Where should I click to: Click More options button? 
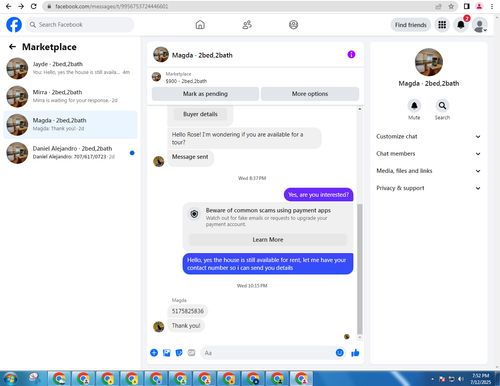(x=310, y=94)
